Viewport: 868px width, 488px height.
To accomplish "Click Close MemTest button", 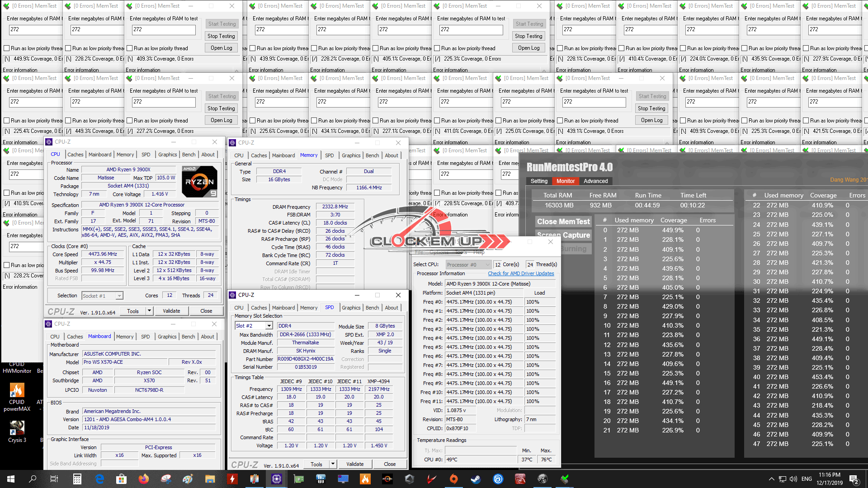I will [563, 221].
